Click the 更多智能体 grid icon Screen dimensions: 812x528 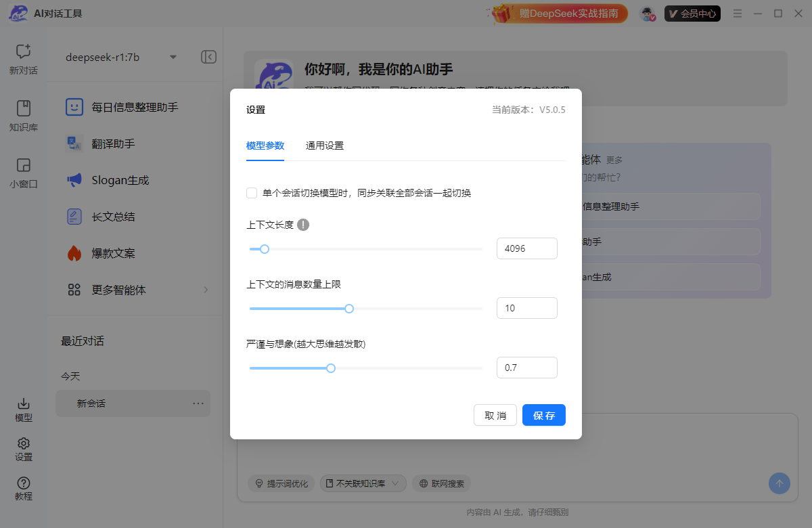(x=74, y=290)
